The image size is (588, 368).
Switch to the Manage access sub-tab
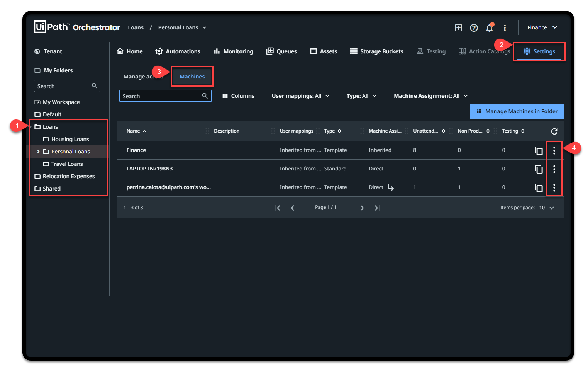pyautogui.click(x=143, y=77)
